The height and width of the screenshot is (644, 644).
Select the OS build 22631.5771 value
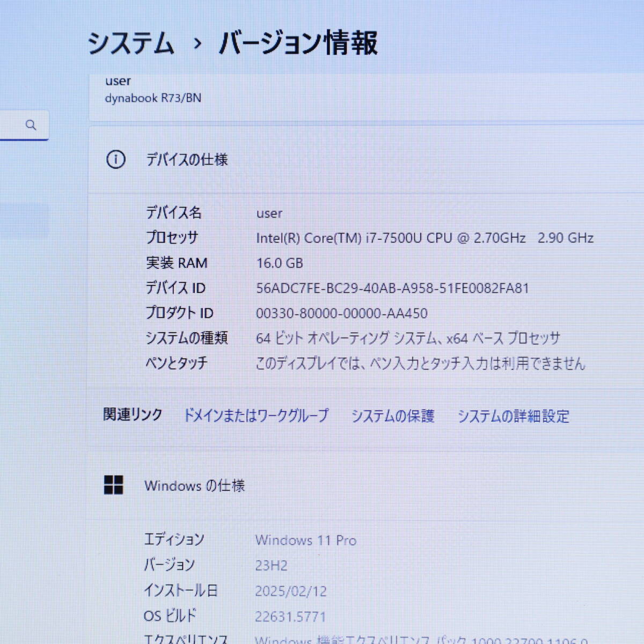[290, 617]
